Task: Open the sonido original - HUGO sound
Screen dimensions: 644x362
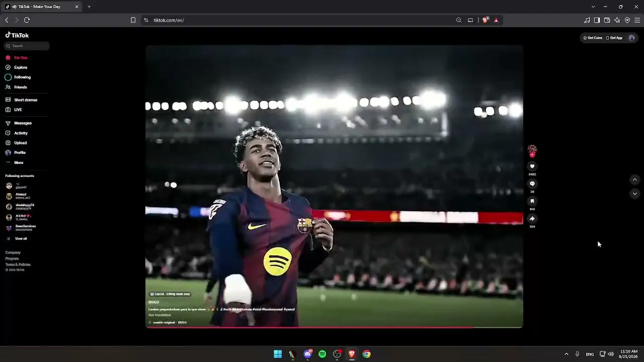Action: point(168,323)
